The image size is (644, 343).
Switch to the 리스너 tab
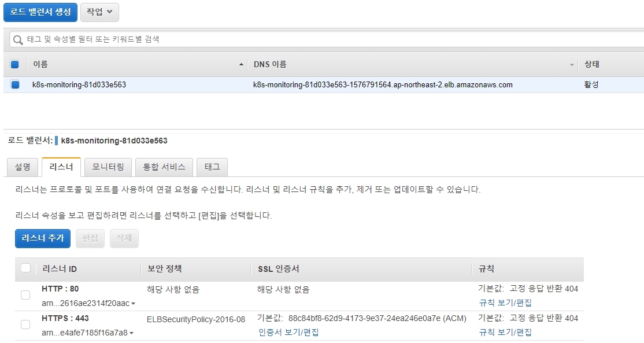(61, 167)
